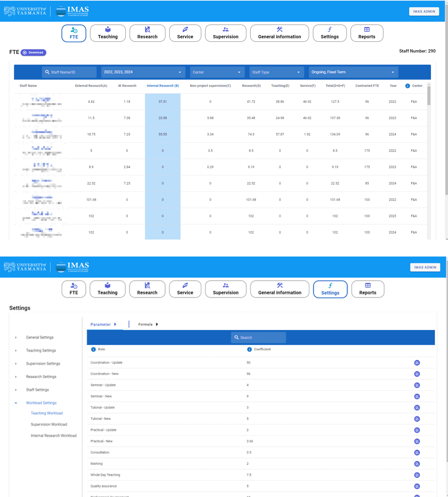Click the Download button on the FTE page

[33, 52]
